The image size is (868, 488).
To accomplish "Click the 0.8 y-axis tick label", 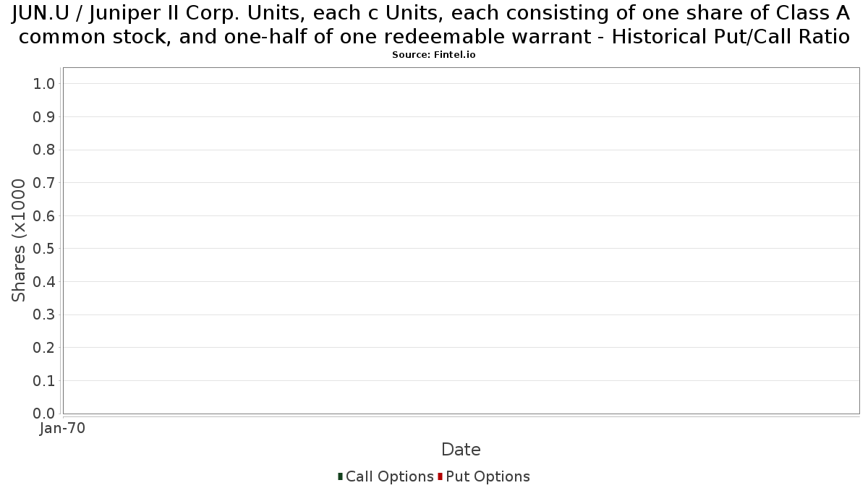I will 44,150.
